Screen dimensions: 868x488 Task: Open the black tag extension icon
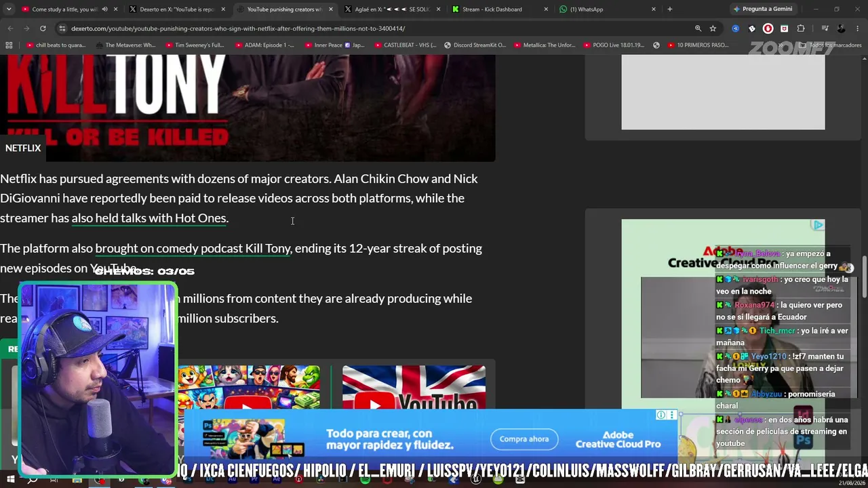pyautogui.click(x=751, y=28)
